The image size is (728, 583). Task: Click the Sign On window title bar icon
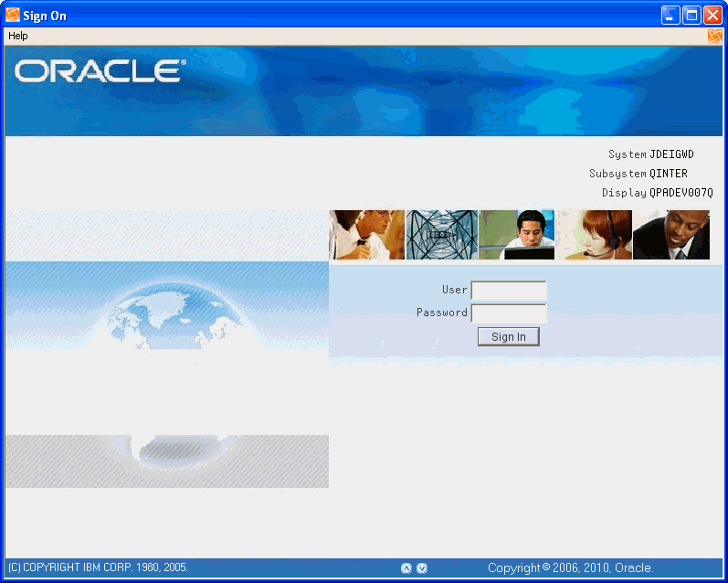13,15
